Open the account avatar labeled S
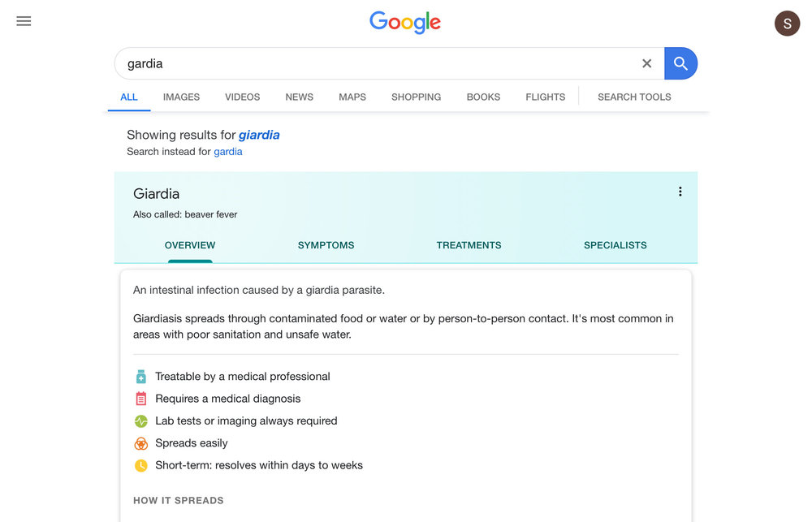 click(x=787, y=24)
